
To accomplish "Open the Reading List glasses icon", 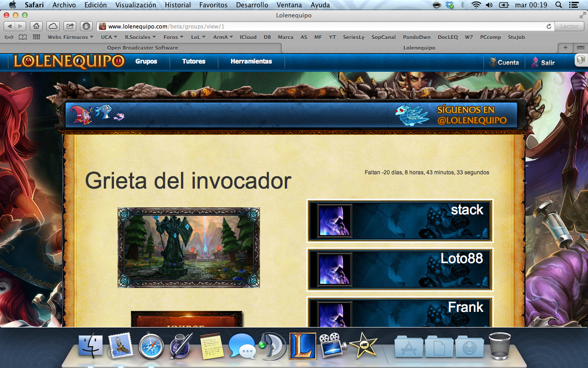I will (9, 37).
